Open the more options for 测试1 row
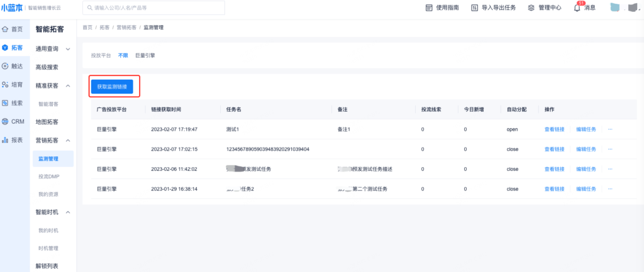This screenshot has width=644, height=272. (609, 129)
